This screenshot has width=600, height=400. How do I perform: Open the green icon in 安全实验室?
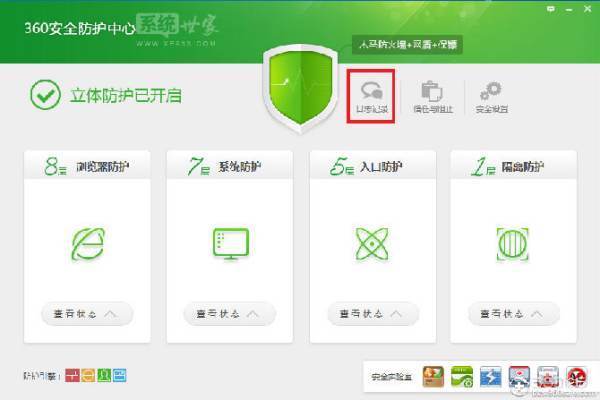pyautogui.click(x=462, y=377)
